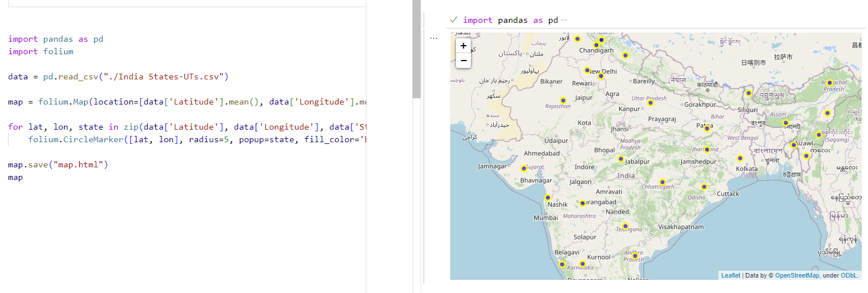This screenshot has height=293, width=868.
Task: Click the Bikaner label on the map
Action: click(551, 81)
